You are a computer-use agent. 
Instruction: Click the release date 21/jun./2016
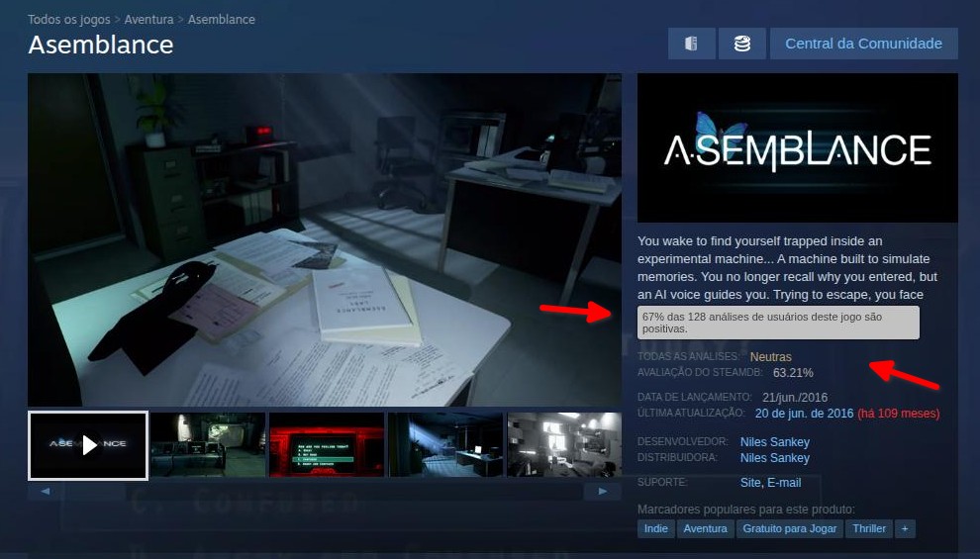[795, 397]
